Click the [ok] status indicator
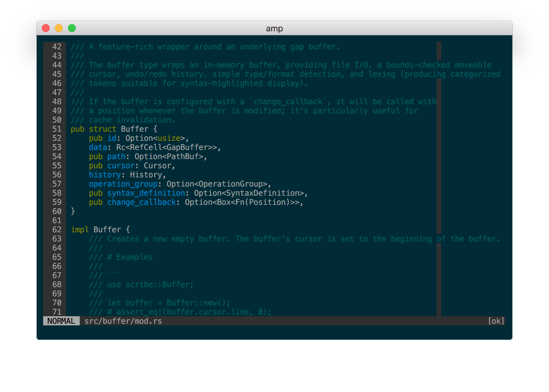 [x=496, y=321]
